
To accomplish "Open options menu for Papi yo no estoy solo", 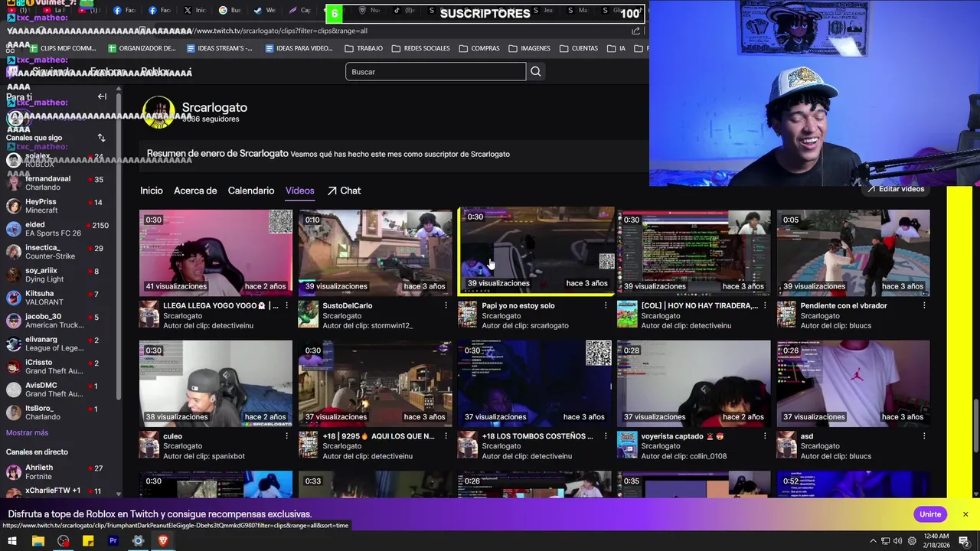I will pos(606,305).
